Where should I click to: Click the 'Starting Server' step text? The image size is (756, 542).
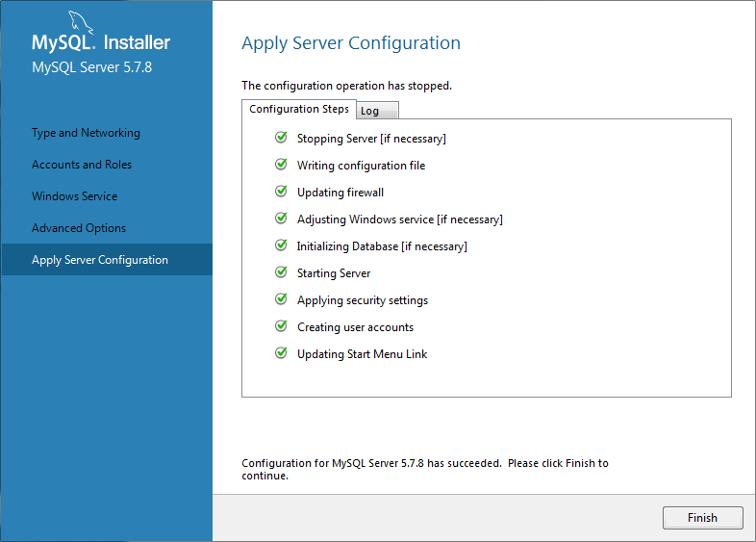coord(334,273)
